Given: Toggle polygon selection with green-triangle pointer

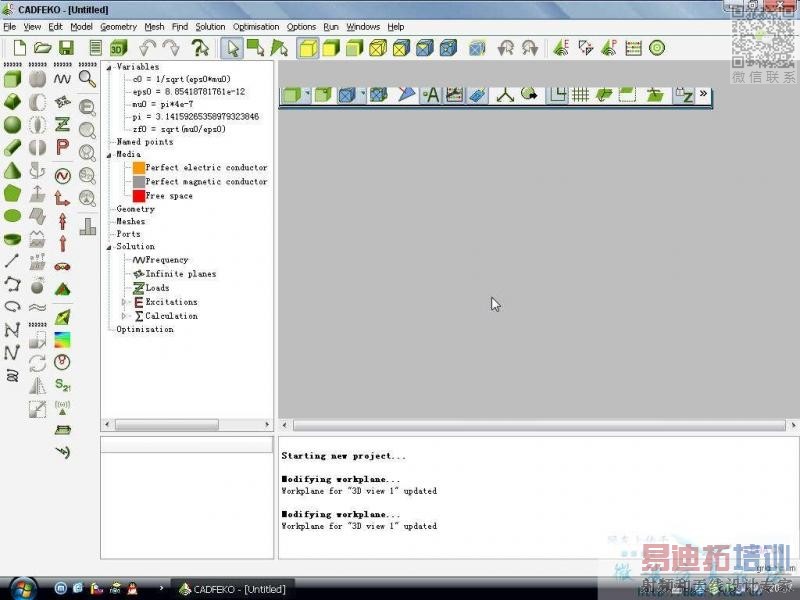Looking at the screenshot, I should click(x=279, y=48).
